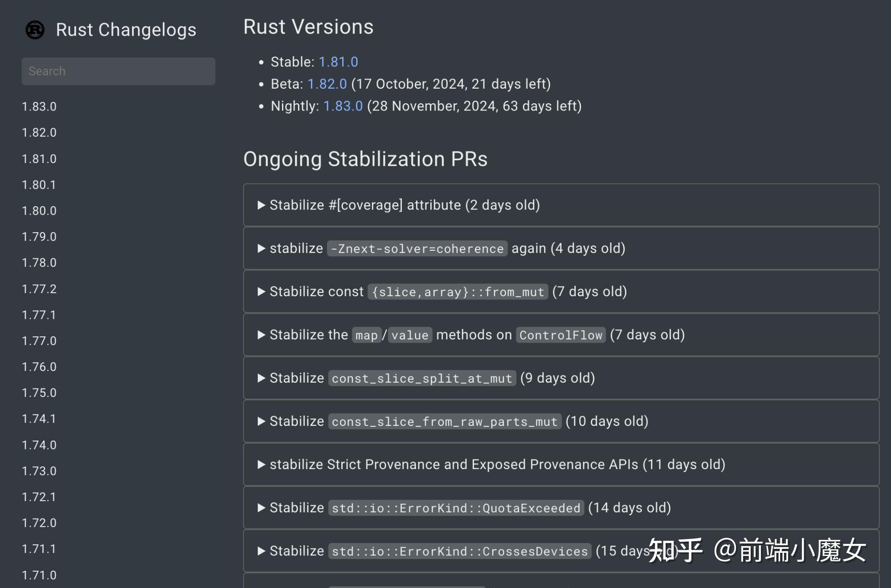Open the nightly 1.83.0 version link
Image resolution: width=891 pixels, height=588 pixels.
[342, 106]
